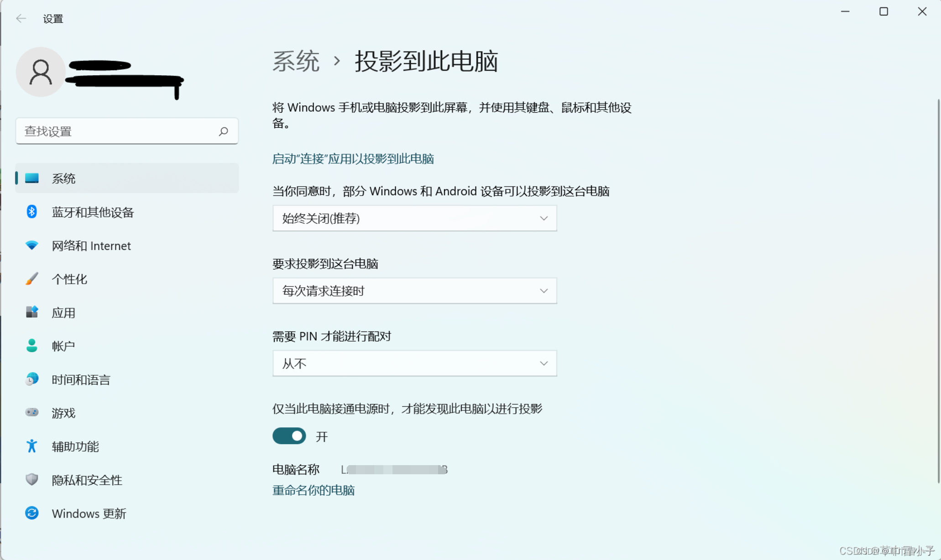The image size is (941, 560).
Task: Click the gaming controller icon
Action: tap(31, 413)
